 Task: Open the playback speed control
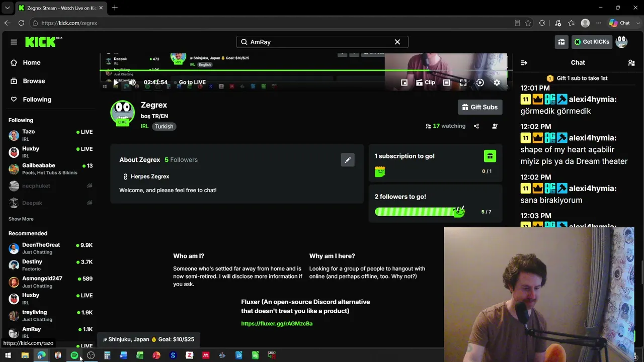[480, 82]
